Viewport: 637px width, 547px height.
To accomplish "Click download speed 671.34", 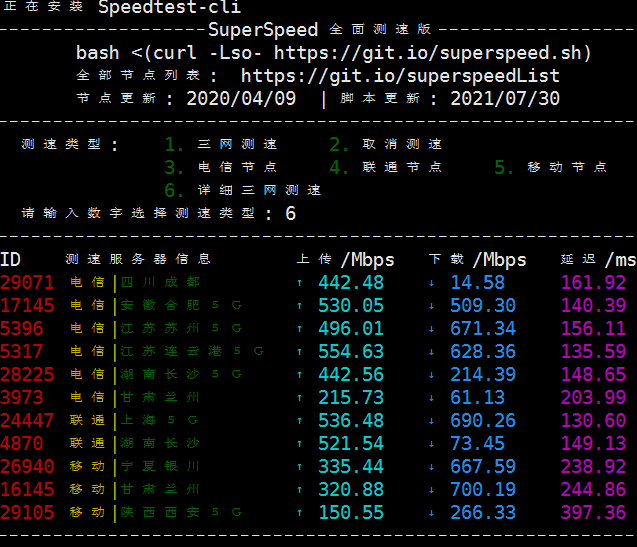I will [483, 328].
